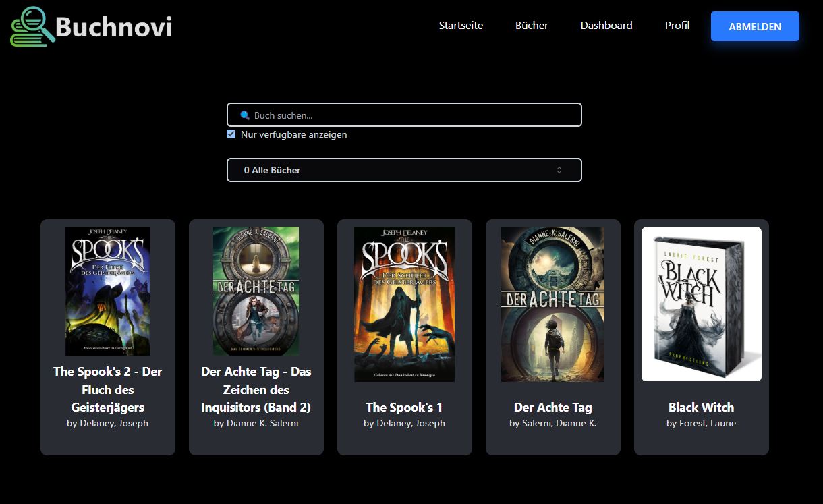Open the 'Alle Bücher' category dropdown
The image size is (823, 504).
tap(403, 170)
